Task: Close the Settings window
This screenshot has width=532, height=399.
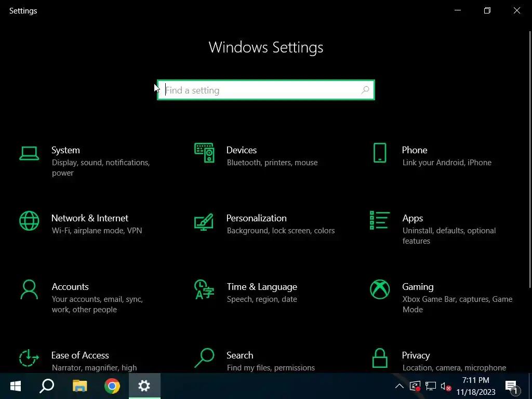Action: pyautogui.click(x=517, y=10)
